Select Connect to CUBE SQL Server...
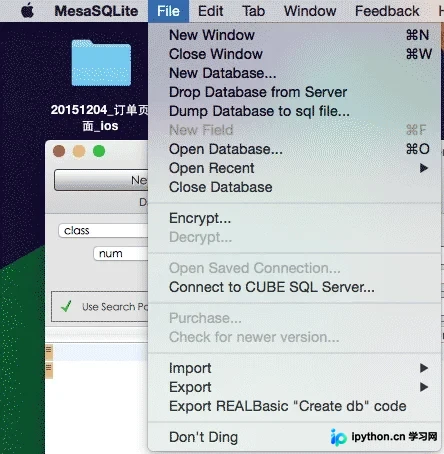 tap(295, 287)
